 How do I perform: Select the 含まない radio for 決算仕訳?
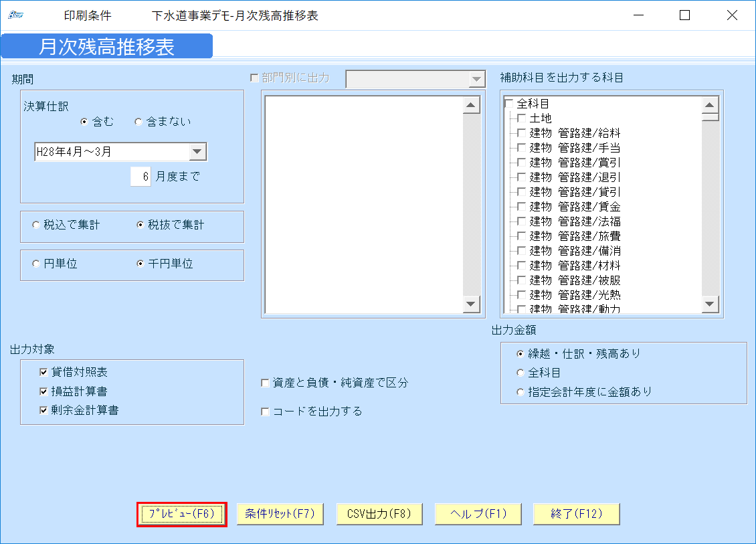tap(138, 121)
